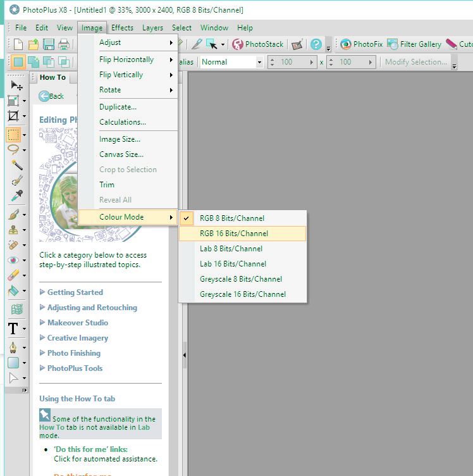Open the Colour Mode submenu entry

pyautogui.click(x=128, y=217)
